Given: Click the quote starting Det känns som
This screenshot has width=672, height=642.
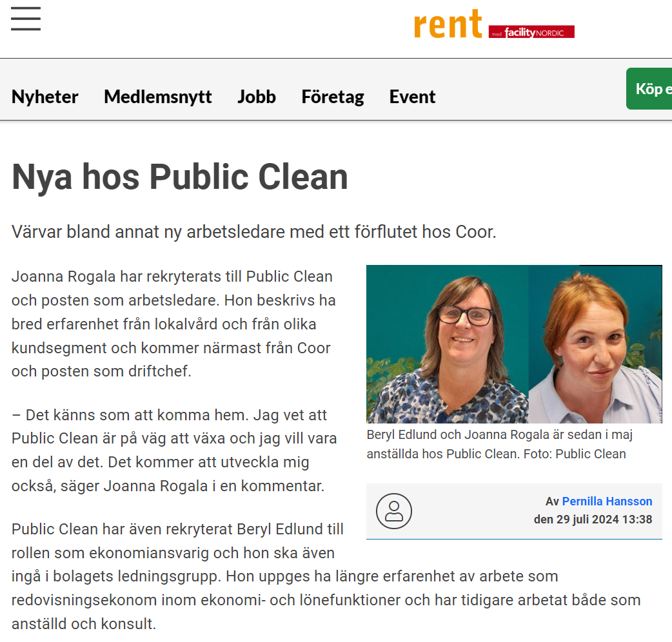Looking at the screenshot, I should (x=174, y=451).
